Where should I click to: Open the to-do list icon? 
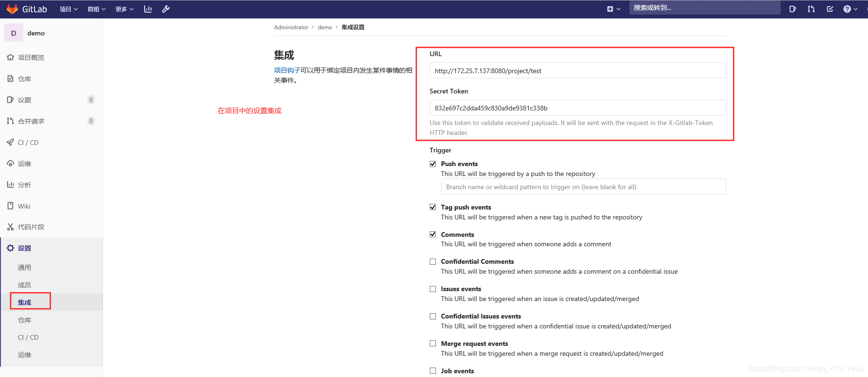(x=830, y=9)
